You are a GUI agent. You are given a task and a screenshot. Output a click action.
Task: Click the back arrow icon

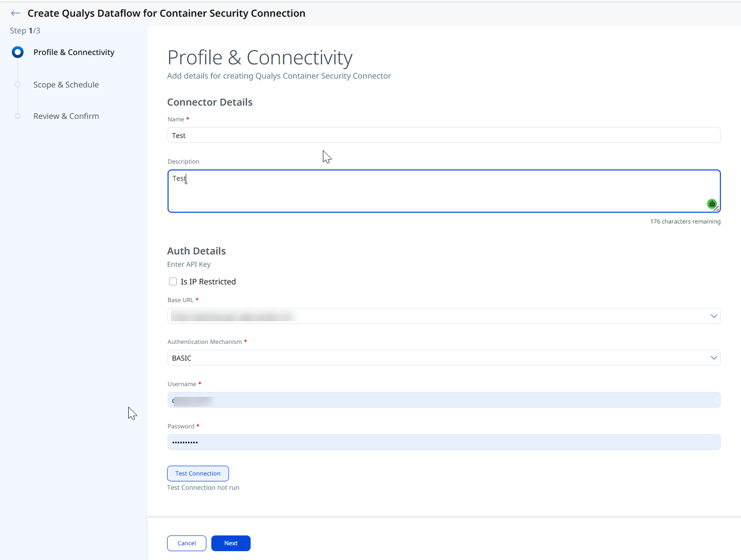point(16,13)
